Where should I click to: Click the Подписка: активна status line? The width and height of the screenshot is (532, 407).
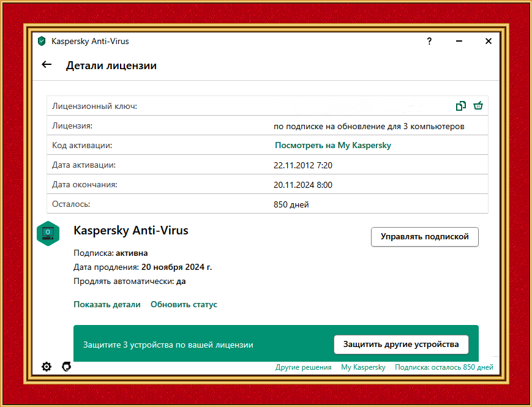[111, 253]
